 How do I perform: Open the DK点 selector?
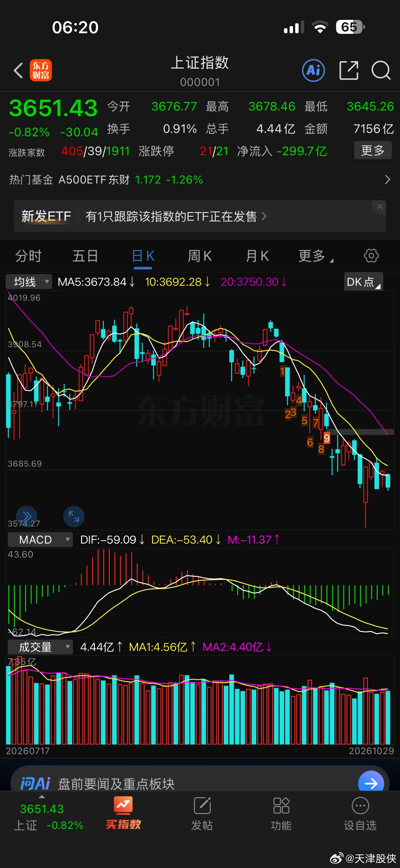tap(363, 282)
